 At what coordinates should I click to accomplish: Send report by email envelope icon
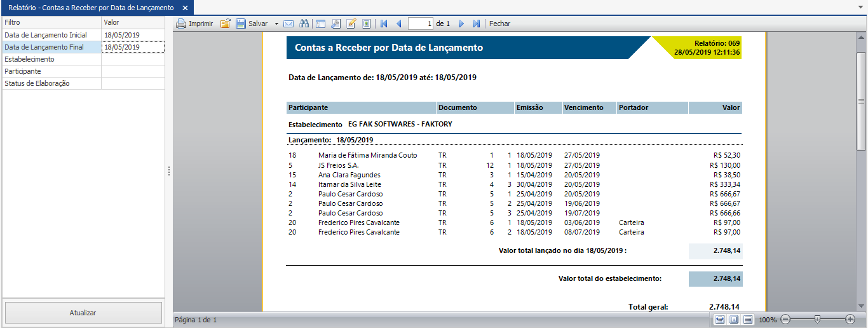[288, 24]
